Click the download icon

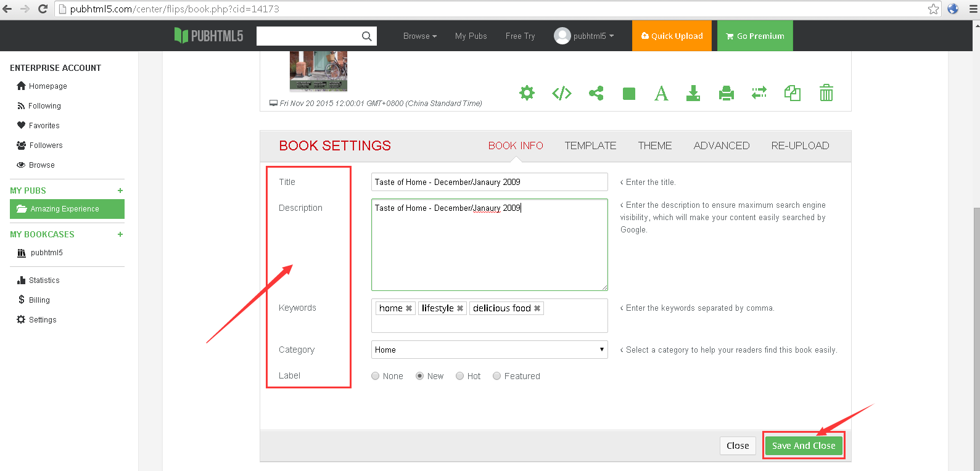click(693, 93)
